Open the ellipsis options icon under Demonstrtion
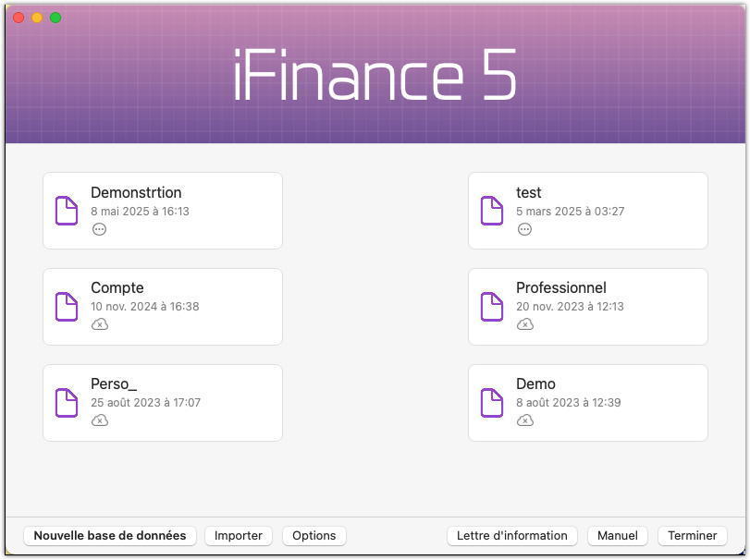The height and width of the screenshot is (560, 750). 99,229
